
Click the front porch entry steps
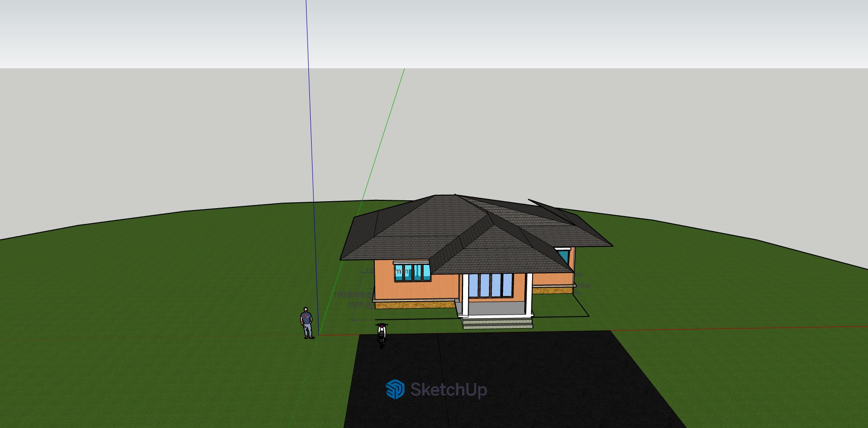(x=497, y=323)
